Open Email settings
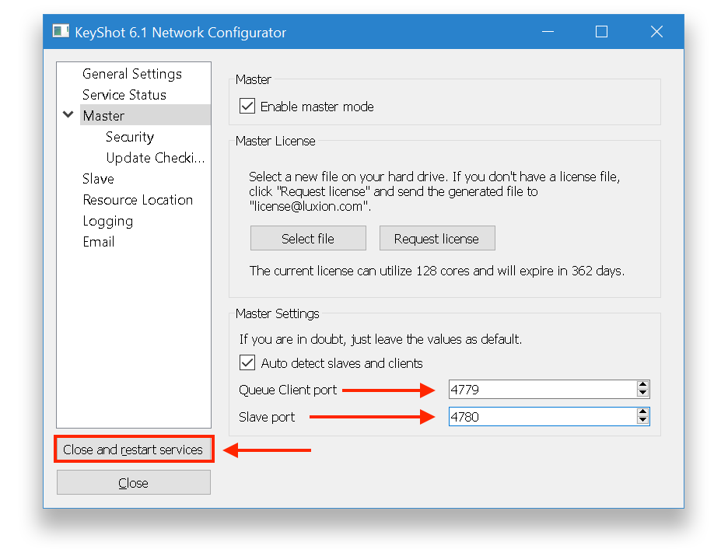 tap(99, 242)
